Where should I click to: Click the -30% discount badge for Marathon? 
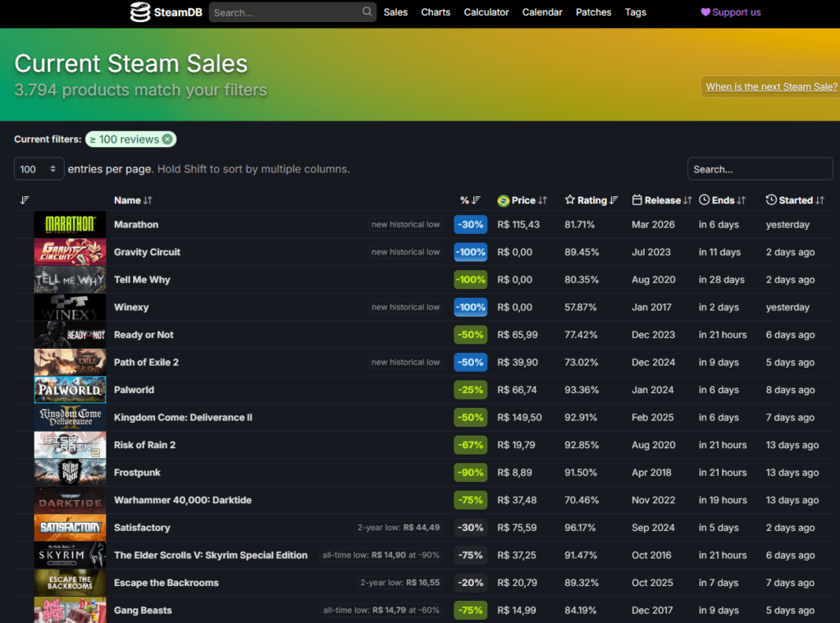pos(470,225)
